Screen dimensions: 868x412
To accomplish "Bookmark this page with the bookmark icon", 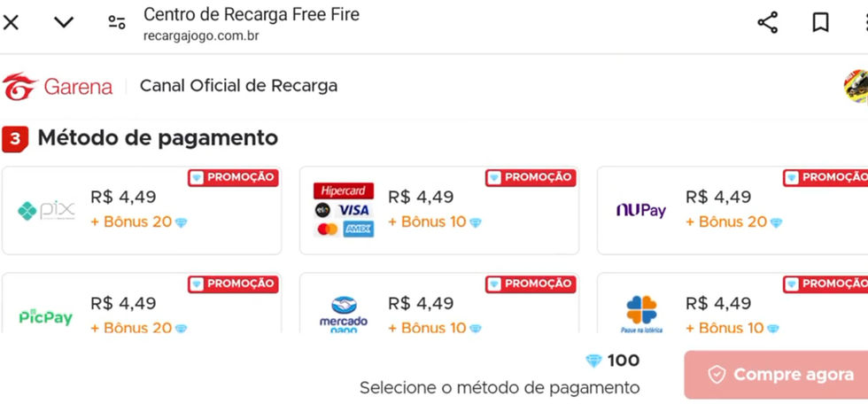I will [x=820, y=23].
